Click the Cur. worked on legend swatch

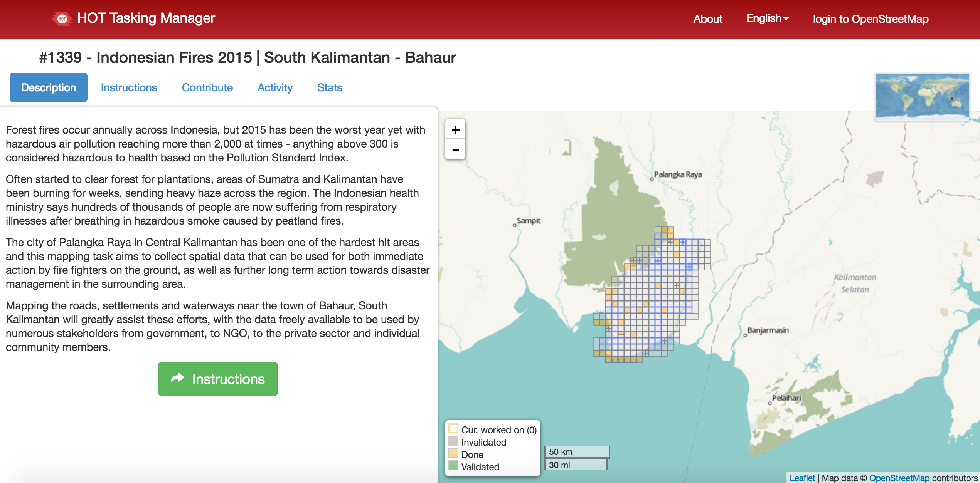pos(453,429)
